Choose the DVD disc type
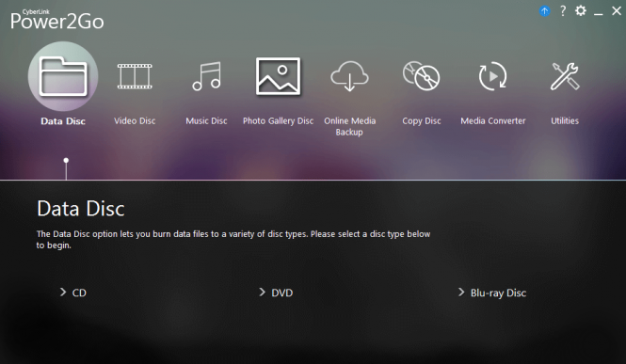Screen dimensions: 626x364 pyautogui.click(x=276, y=293)
